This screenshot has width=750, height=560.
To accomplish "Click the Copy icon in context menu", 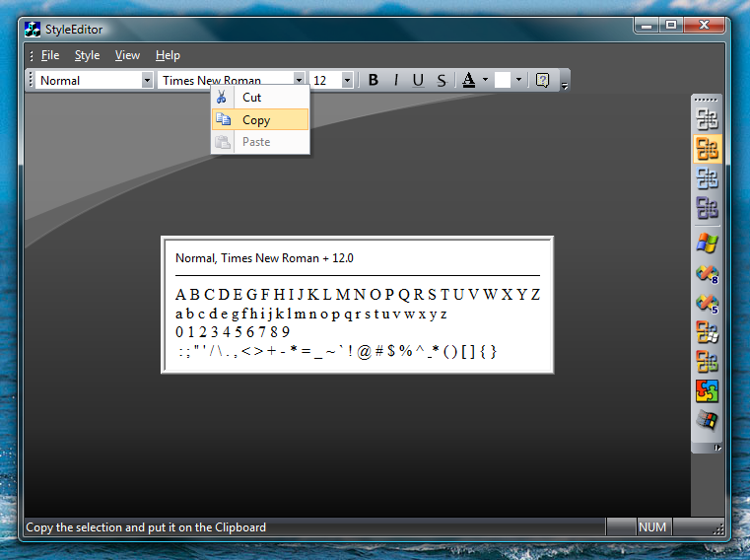I will click(x=223, y=119).
